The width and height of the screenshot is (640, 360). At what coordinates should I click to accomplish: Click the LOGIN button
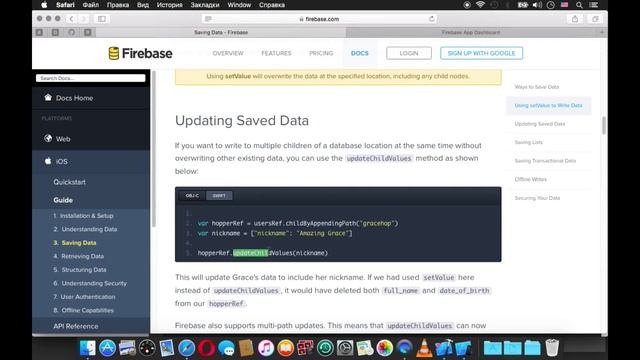[409, 53]
